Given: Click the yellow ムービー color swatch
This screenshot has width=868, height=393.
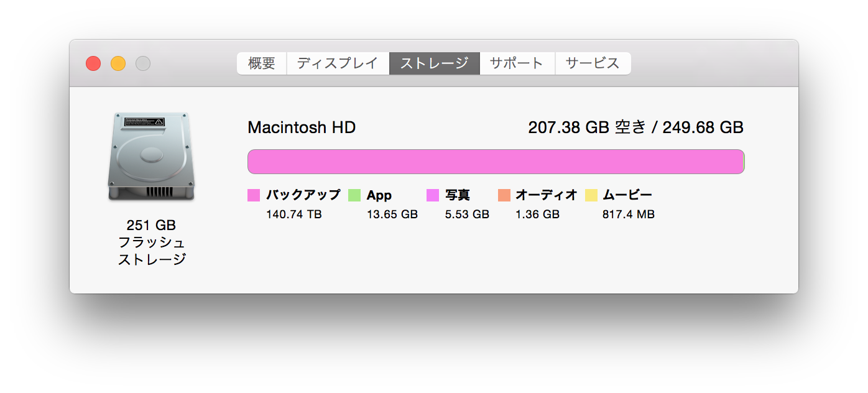Looking at the screenshot, I should click(591, 195).
